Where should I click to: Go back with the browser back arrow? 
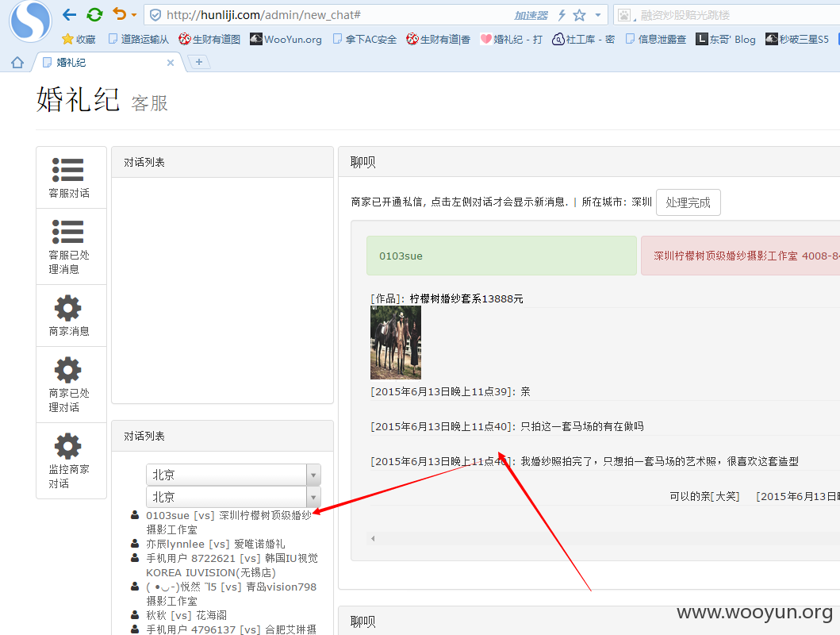tap(70, 15)
